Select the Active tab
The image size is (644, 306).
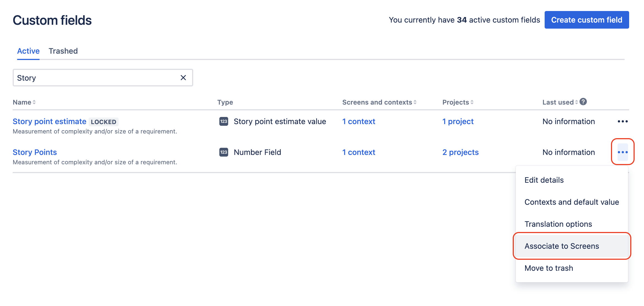point(28,51)
